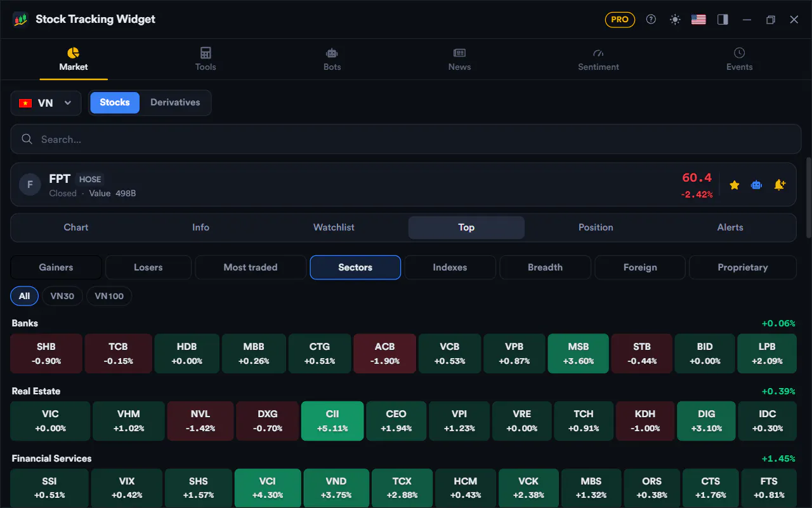The height and width of the screenshot is (508, 812).
Task: Open the Foreign trading view
Action: (x=640, y=267)
